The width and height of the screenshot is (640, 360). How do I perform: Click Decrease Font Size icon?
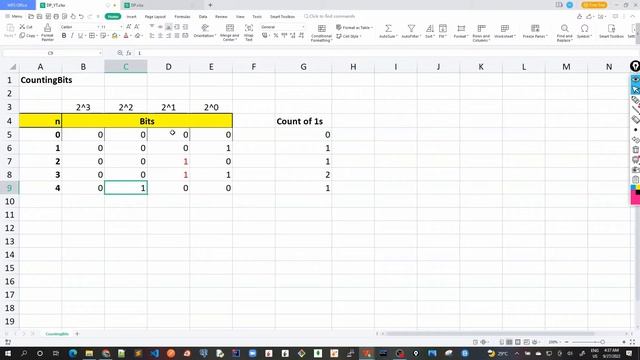click(137, 27)
